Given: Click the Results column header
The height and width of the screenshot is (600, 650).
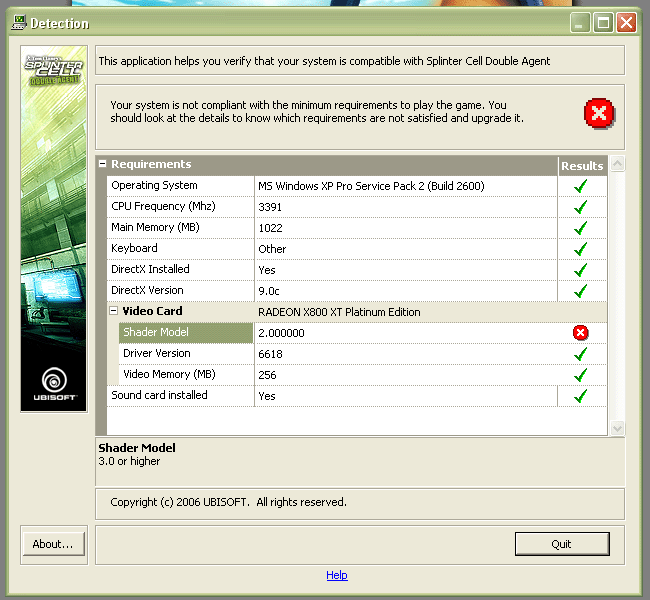Looking at the screenshot, I should (582, 166).
